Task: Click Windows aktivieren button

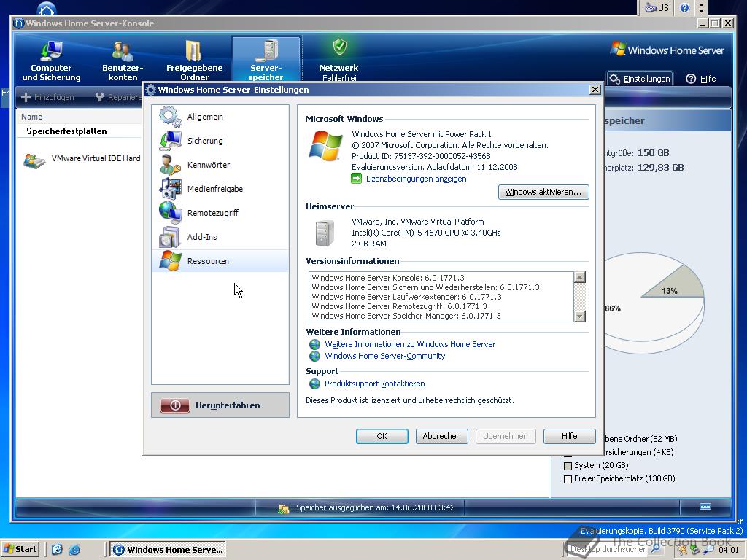Action: tap(543, 192)
